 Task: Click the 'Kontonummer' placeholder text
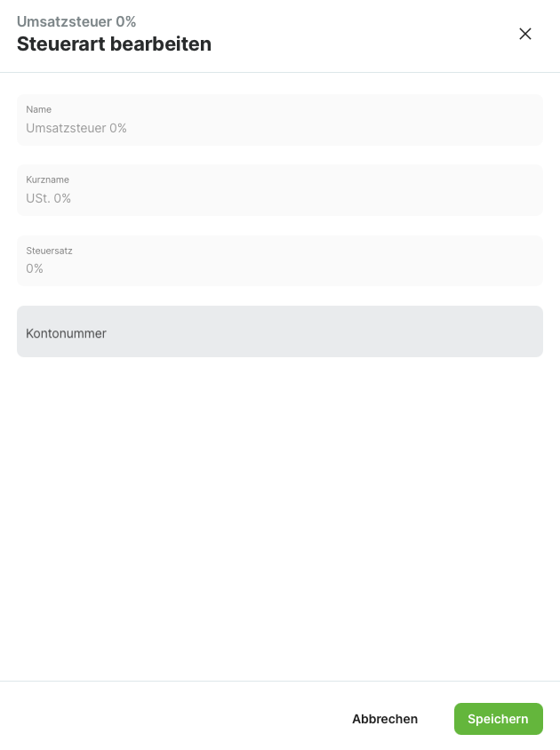(x=67, y=333)
